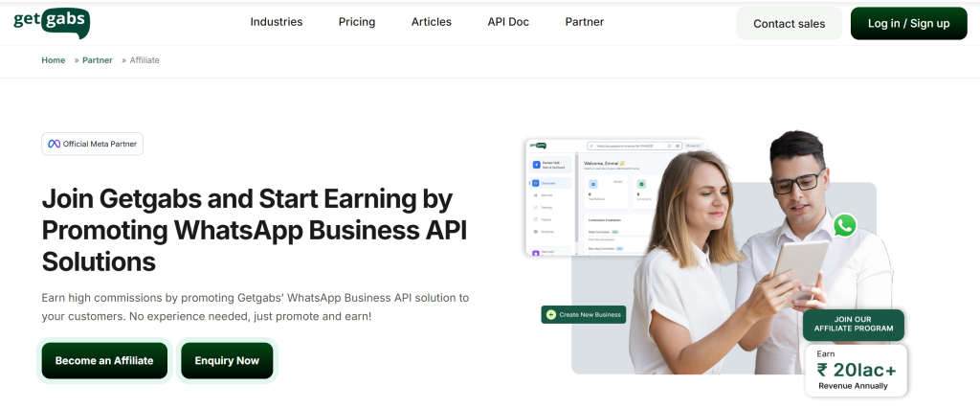Click the Earn high commissions paragraph
980x408 pixels.
tap(255, 306)
